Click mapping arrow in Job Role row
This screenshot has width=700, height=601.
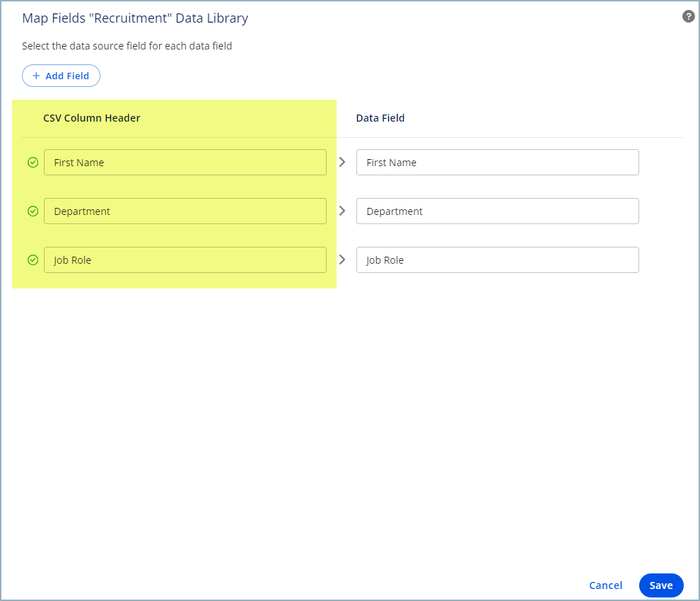pyautogui.click(x=342, y=259)
